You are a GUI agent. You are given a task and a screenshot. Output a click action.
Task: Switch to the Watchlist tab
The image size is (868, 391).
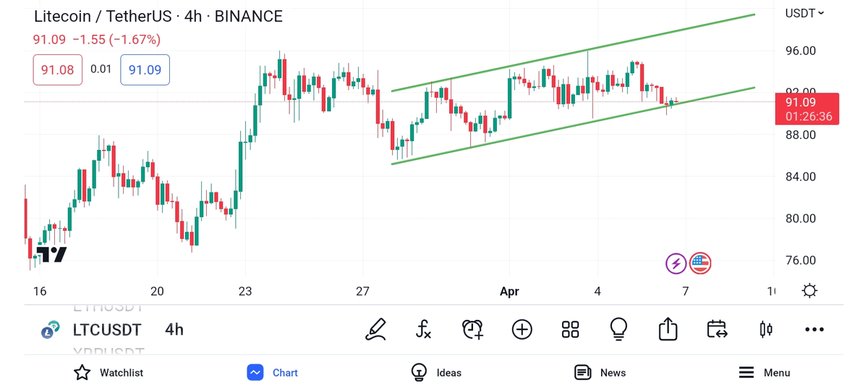pos(109,373)
